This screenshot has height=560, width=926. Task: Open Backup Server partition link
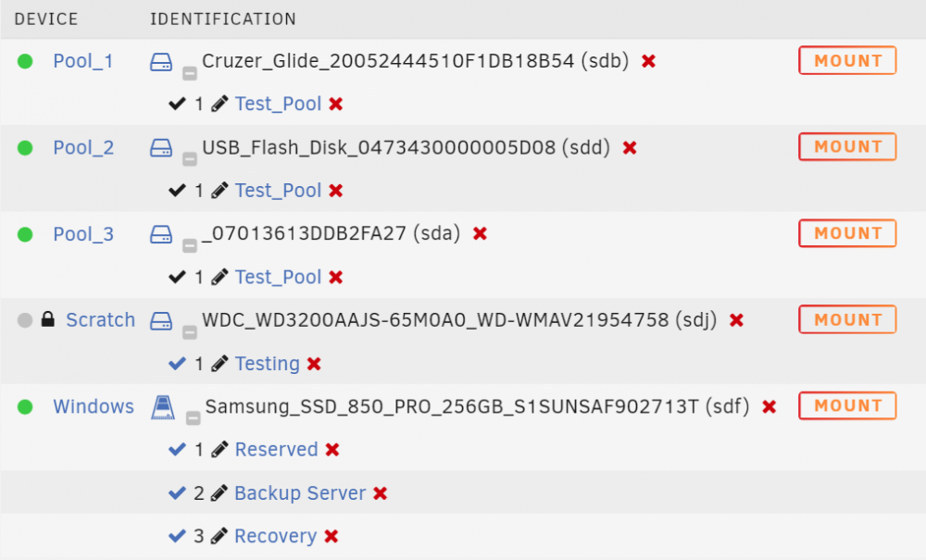coord(300,492)
